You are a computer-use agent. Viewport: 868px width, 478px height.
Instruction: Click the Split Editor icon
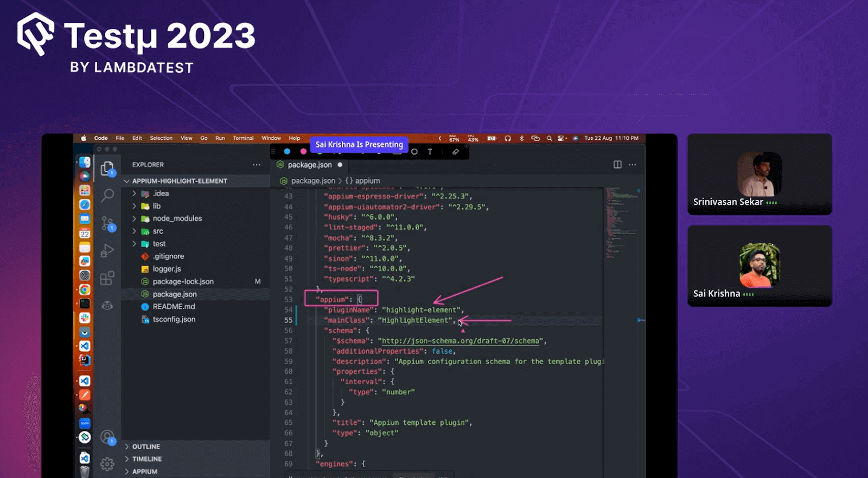[617, 165]
